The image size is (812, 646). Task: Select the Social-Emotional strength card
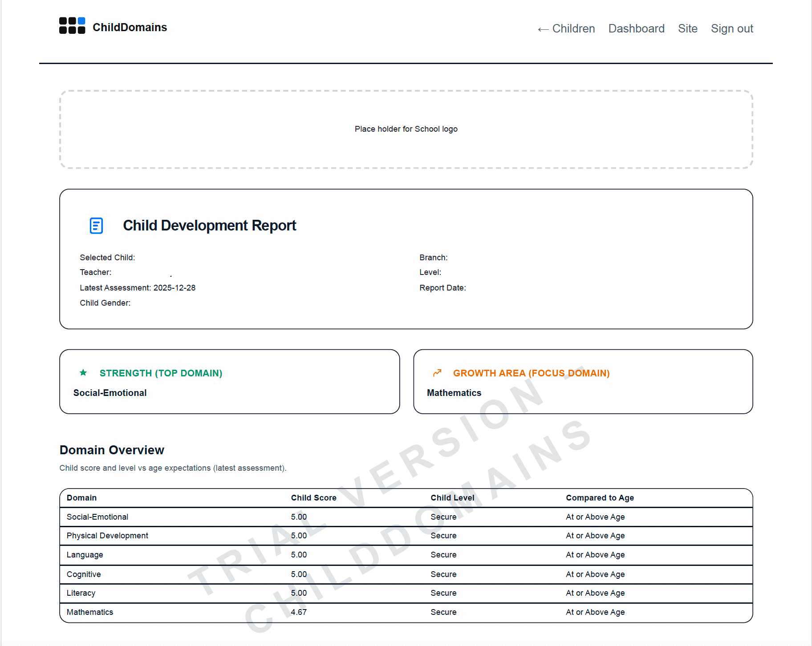pos(229,382)
